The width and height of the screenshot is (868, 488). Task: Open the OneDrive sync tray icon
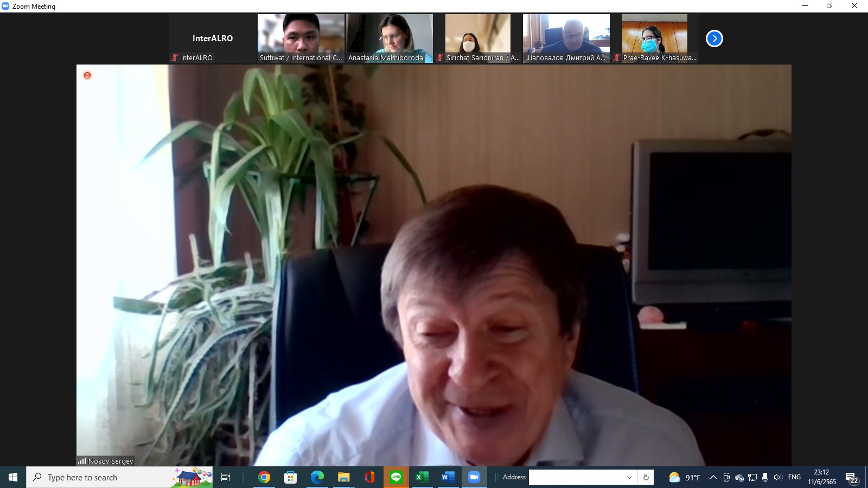pyautogui.click(x=739, y=477)
